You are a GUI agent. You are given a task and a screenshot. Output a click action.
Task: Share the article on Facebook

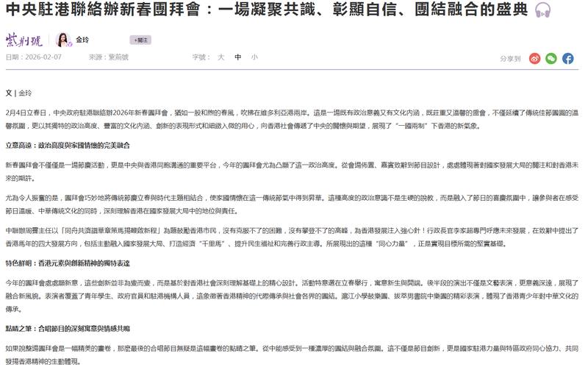568,58
